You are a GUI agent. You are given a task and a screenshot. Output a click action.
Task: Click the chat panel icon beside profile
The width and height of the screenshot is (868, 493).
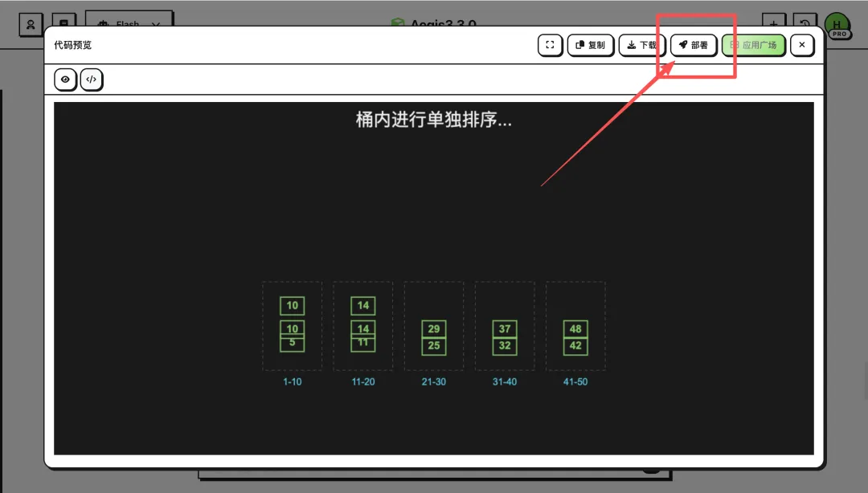coord(63,21)
